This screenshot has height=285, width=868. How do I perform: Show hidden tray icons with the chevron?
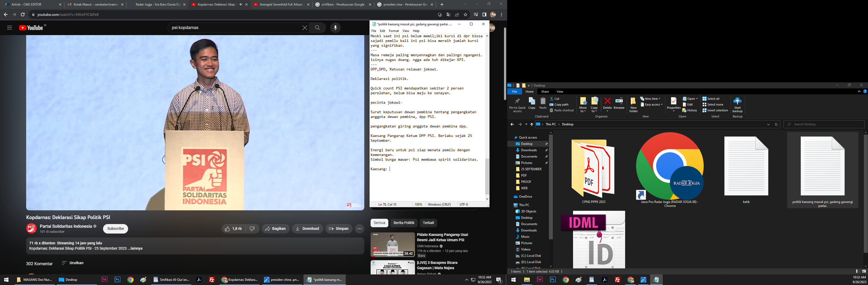[466, 280]
